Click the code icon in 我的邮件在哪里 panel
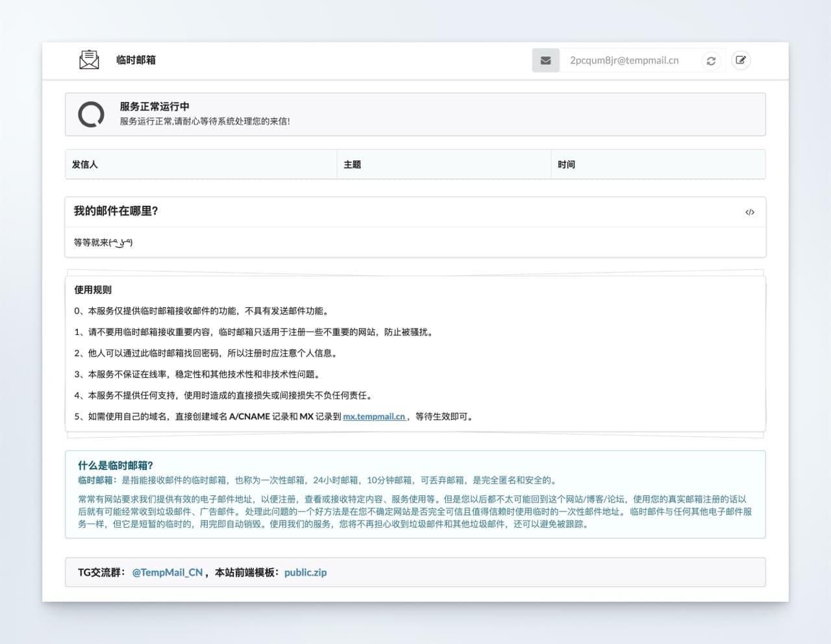831x644 pixels. pyautogui.click(x=750, y=212)
